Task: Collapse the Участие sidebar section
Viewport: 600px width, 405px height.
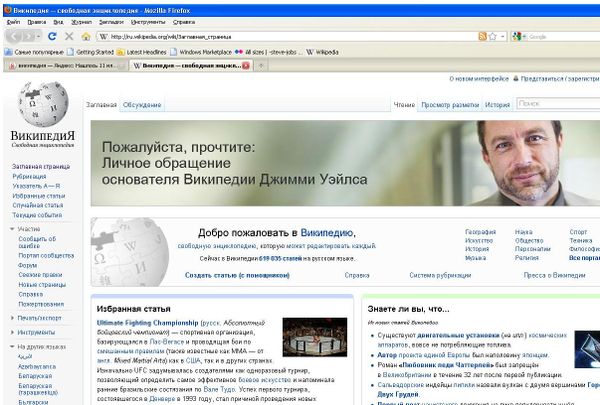Action: pos(25,229)
